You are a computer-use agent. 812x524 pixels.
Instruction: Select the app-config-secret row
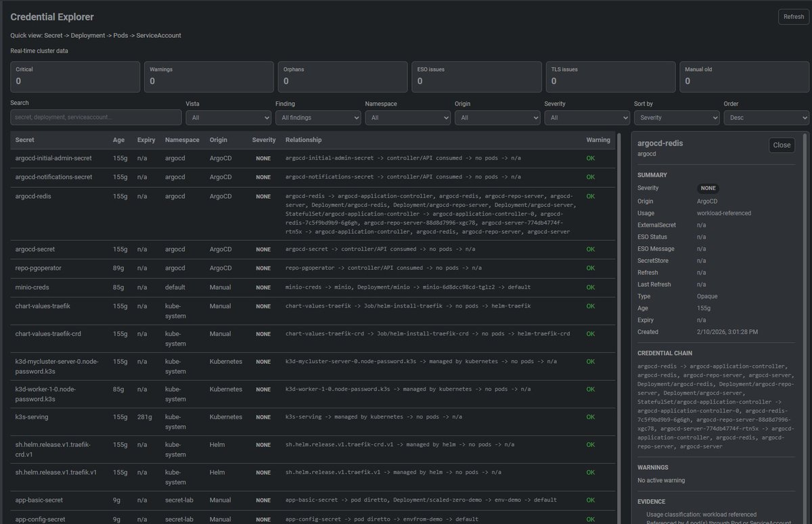(x=313, y=517)
